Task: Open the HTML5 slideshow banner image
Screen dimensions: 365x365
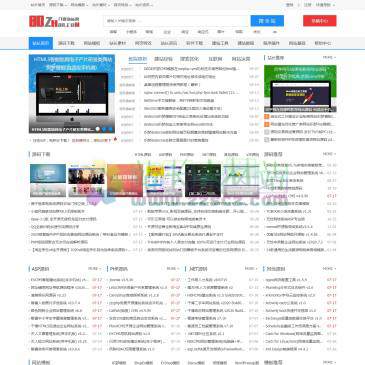Action: 72,93
